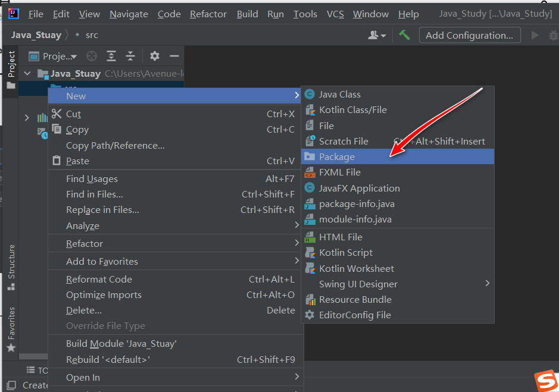Open the Favorites tool window tab
Screen dimensions: 559x392
[11, 330]
